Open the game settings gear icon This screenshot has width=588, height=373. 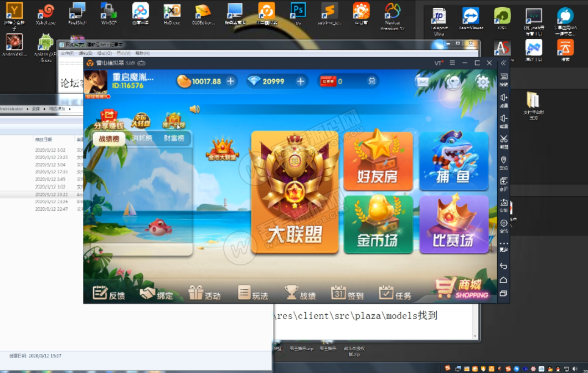click(x=483, y=81)
